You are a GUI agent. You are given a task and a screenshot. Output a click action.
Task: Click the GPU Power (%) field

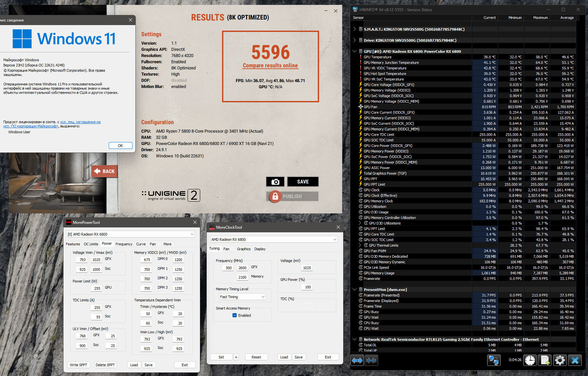(x=307, y=287)
